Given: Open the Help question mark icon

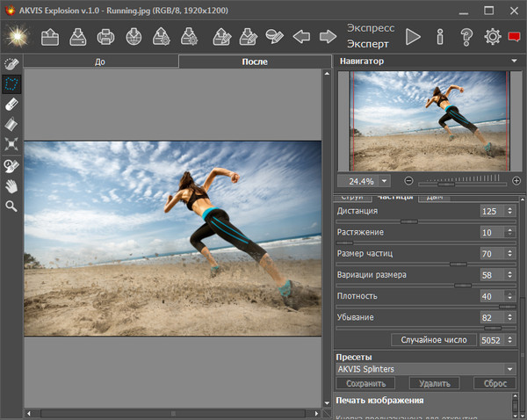Looking at the screenshot, I should [466, 37].
